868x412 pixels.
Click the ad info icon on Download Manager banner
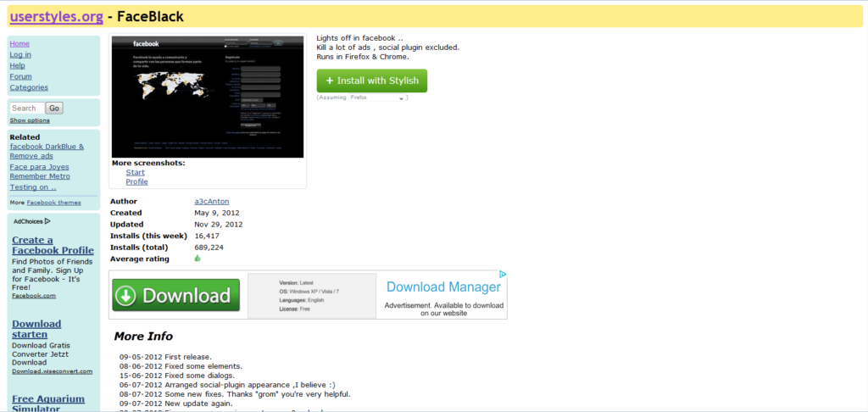[503, 274]
